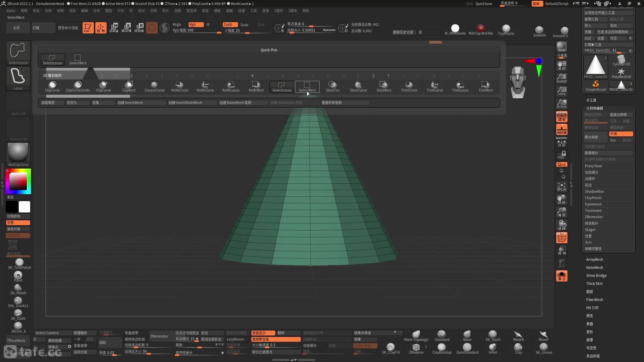Select the TrimRect brush
The image size is (644, 362).
(x=486, y=86)
